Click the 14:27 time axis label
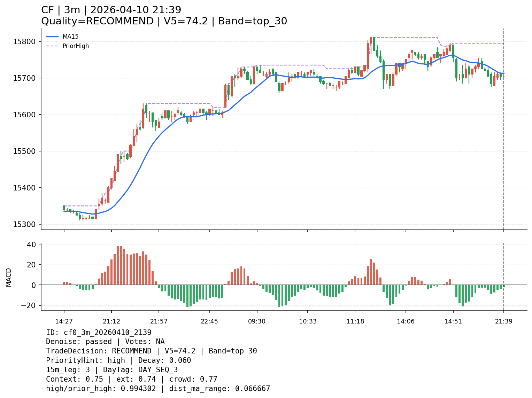Image resolution: width=532 pixels, height=398 pixels. click(64, 321)
